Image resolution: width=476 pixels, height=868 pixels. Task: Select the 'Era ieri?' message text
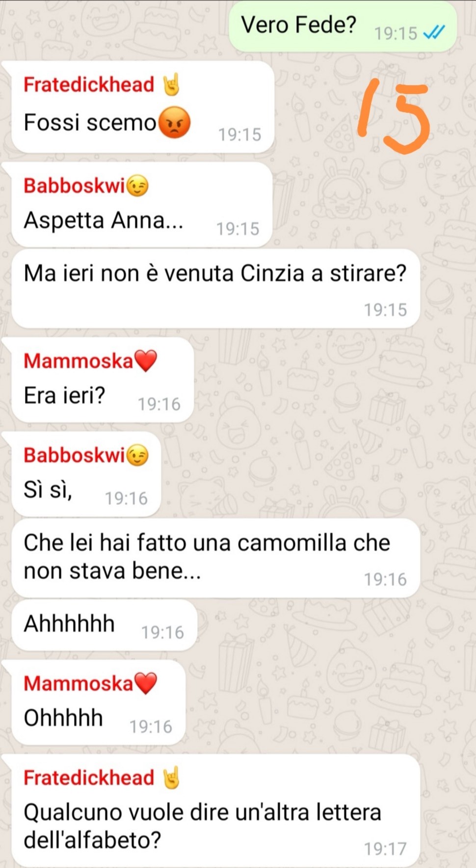coord(64,395)
